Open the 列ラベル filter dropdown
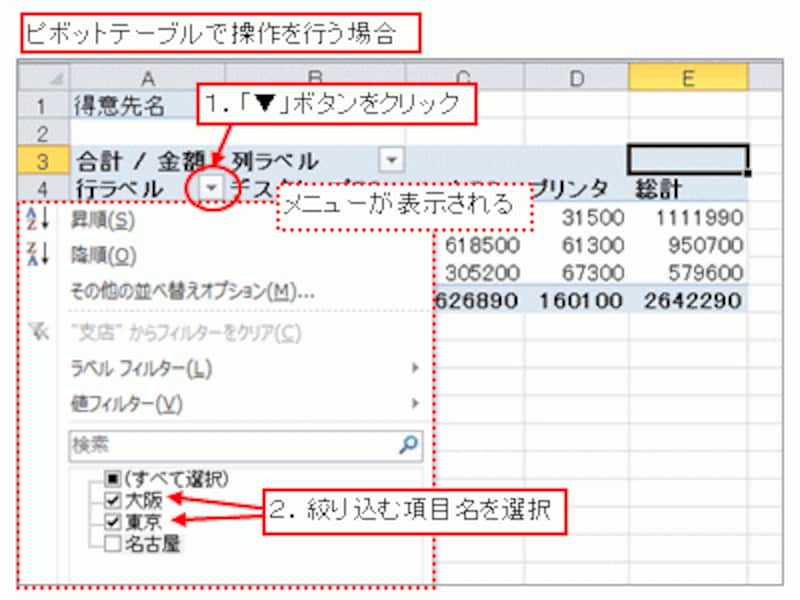The width and height of the screenshot is (800, 600). click(391, 160)
